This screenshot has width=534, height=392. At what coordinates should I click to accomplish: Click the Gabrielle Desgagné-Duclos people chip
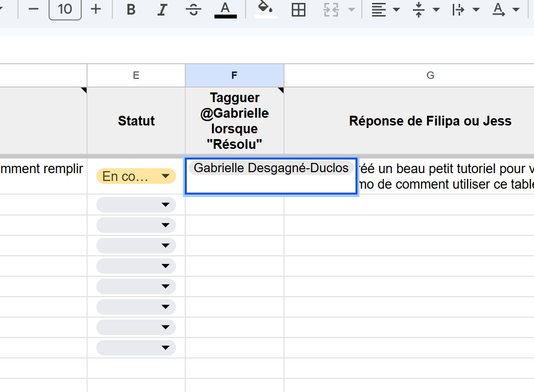click(x=271, y=168)
